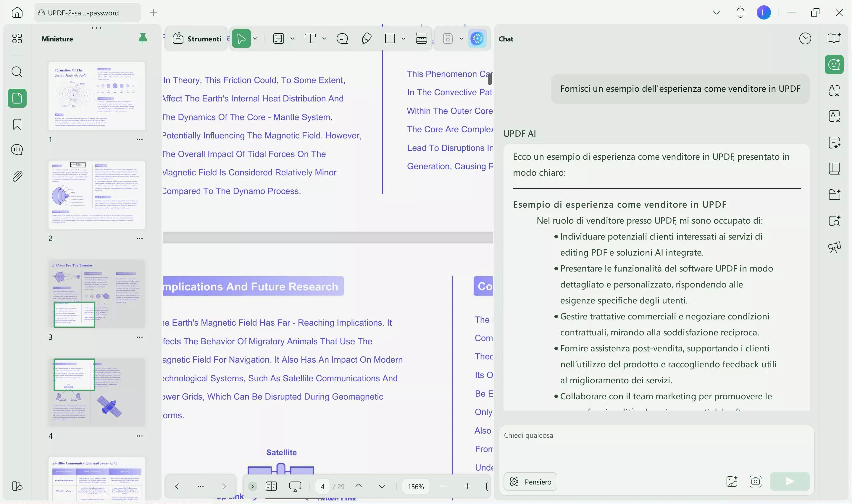Open the measure ruler tool
The image size is (852, 504).
tap(421, 39)
